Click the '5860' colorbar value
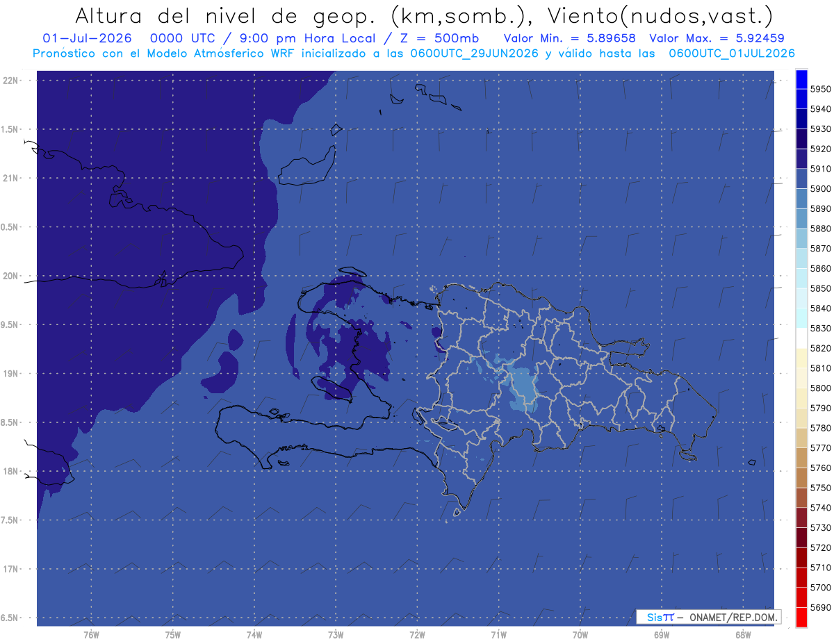 821,268
